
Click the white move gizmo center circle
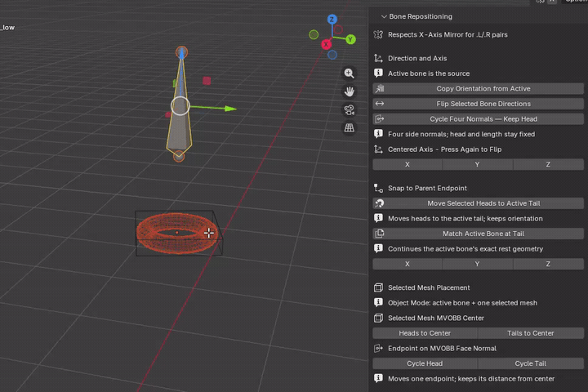point(180,106)
